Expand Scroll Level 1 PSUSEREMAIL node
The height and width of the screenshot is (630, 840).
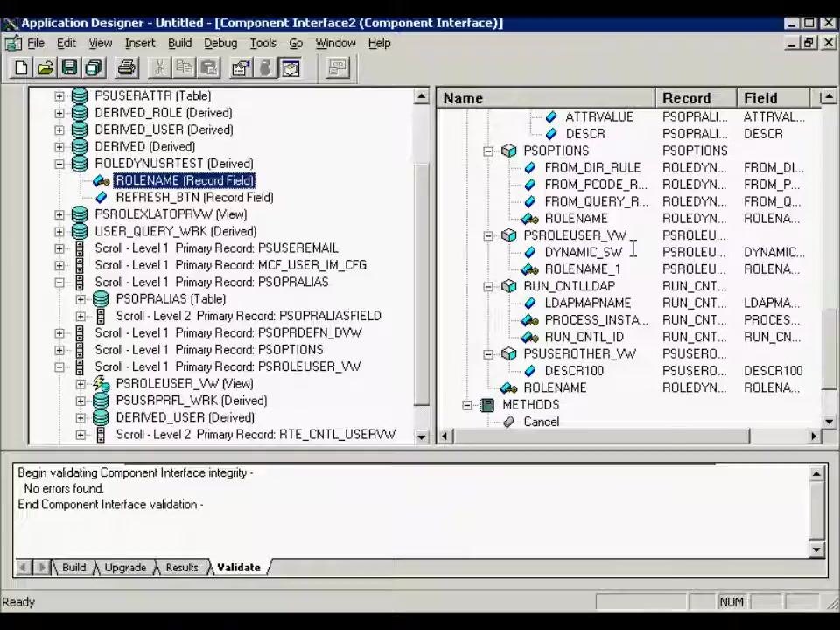[59, 248]
